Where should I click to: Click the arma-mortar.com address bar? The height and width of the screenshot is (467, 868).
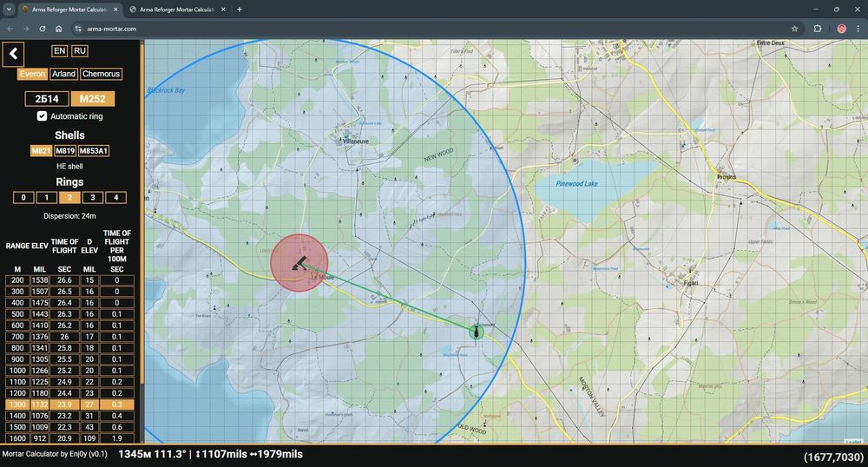click(111, 29)
